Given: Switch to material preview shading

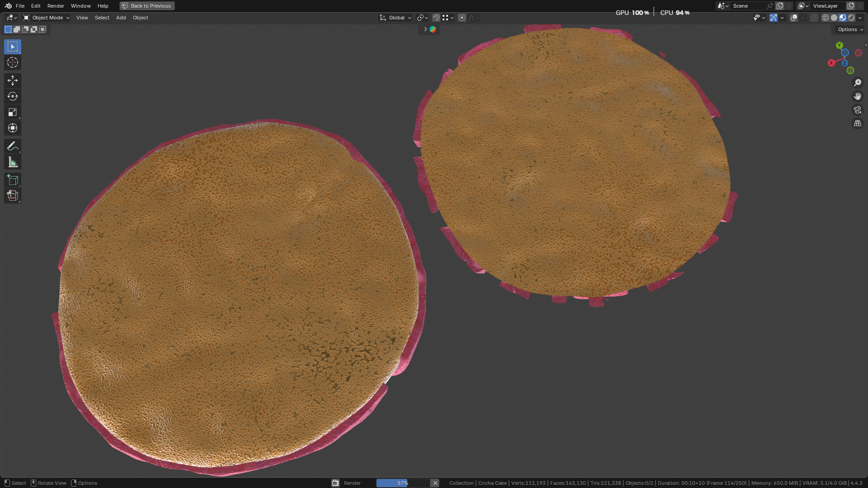Looking at the screenshot, I should [843, 18].
